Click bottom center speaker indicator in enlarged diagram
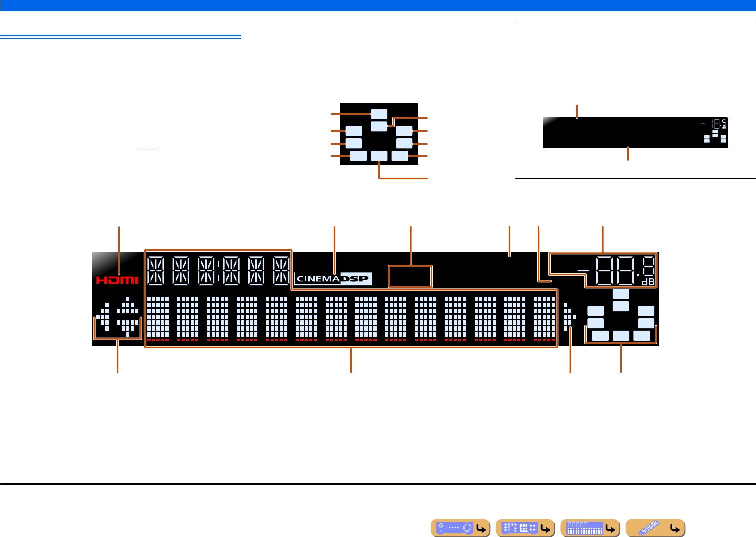756x537 pixels. coord(379,156)
